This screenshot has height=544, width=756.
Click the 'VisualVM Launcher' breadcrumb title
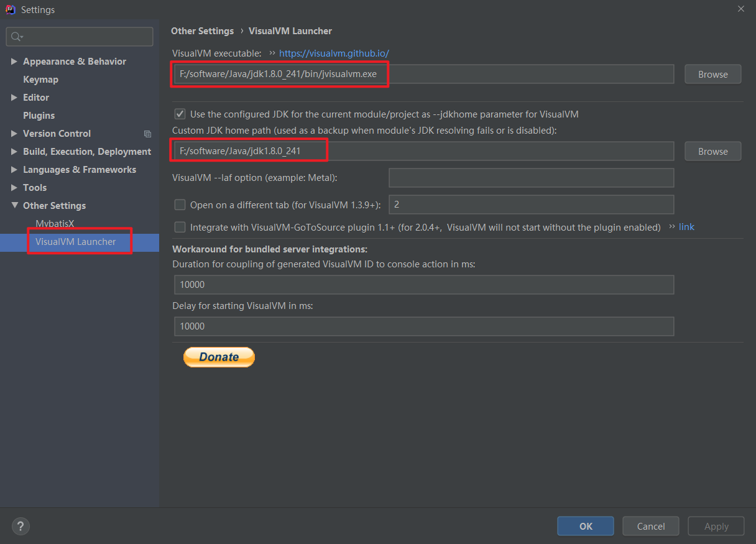click(x=290, y=31)
